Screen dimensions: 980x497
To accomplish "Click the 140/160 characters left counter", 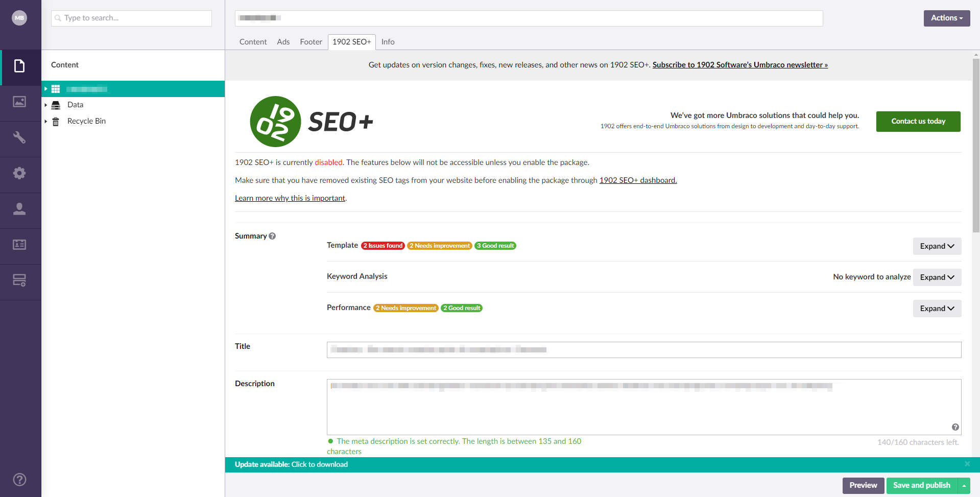I will tap(918, 442).
